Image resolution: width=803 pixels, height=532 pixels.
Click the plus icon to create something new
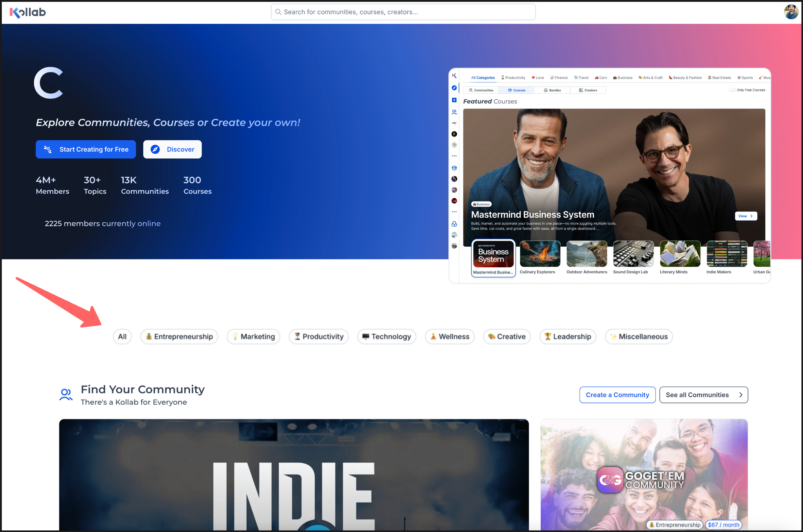[454, 100]
